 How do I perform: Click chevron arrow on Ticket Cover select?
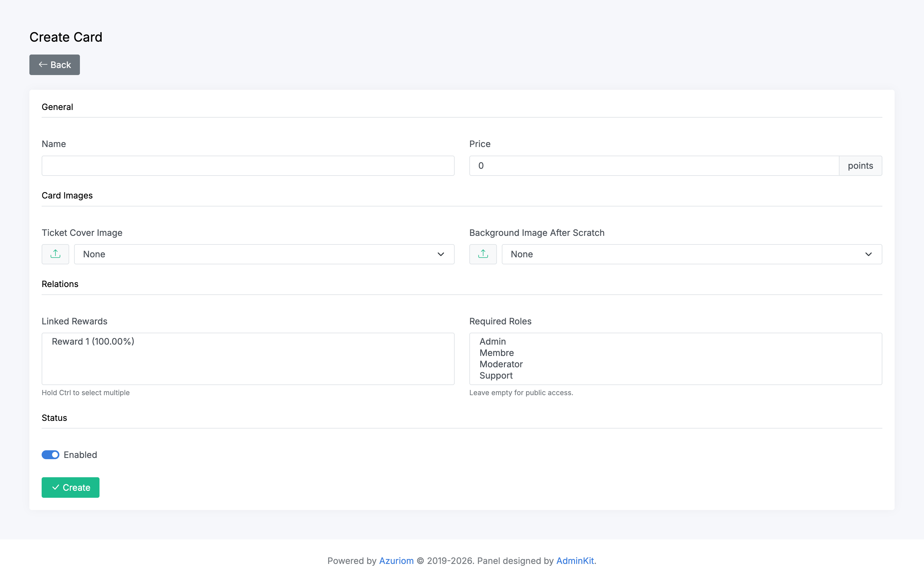point(441,254)
